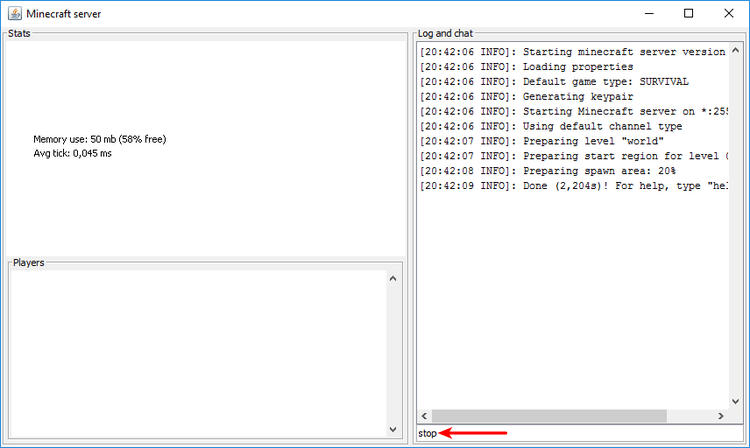Image resolution: width=750 pixels, height=448 pixels.
Task: Click the empty Players list box
Action: coord(198,354)
